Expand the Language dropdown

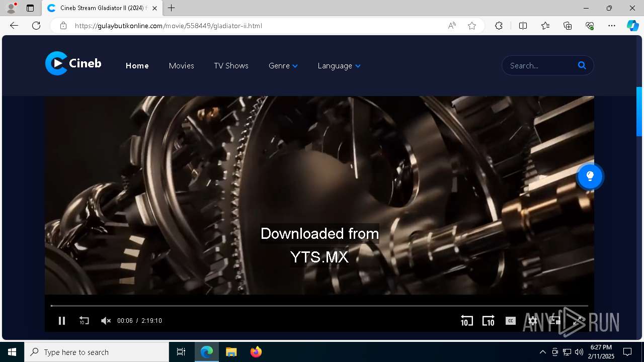[x=339, y=66]
